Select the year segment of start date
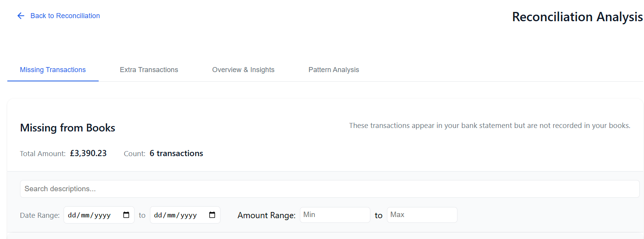The width and height of the screenshot is (644, 239). click(103, 215)
